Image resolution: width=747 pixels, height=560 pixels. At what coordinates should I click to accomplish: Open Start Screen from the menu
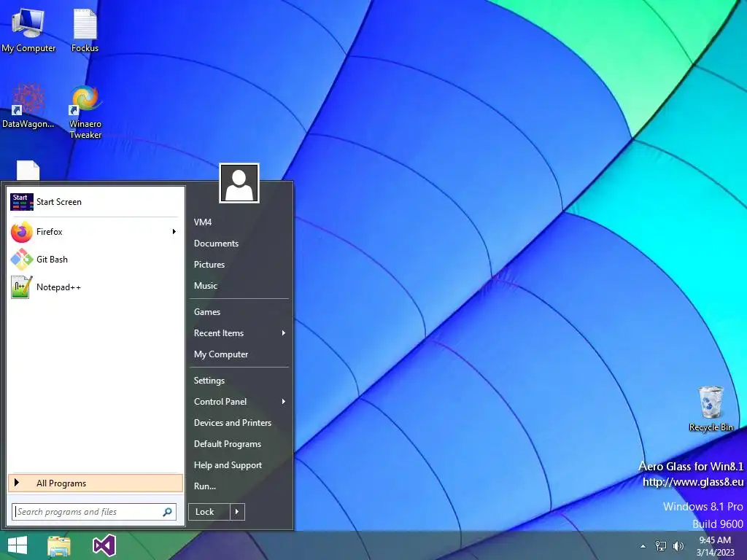pos(96,202)
